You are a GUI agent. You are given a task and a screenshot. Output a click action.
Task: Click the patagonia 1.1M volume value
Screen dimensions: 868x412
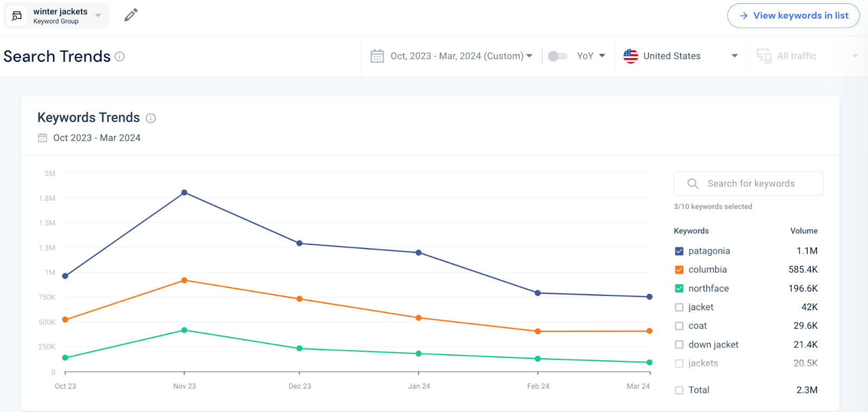[x=807, y=251]
